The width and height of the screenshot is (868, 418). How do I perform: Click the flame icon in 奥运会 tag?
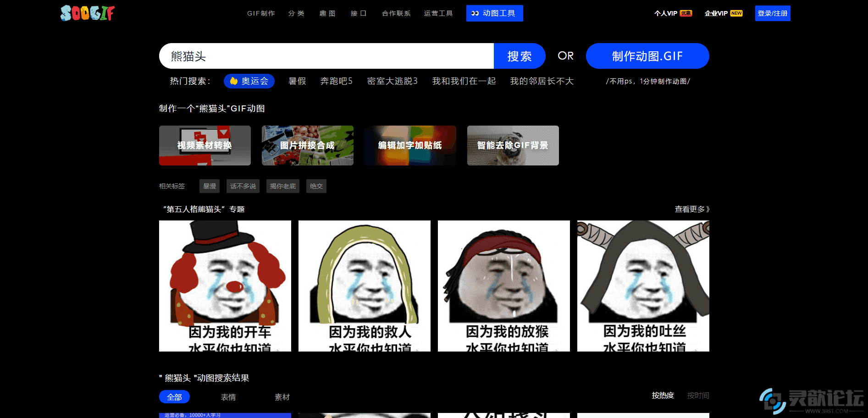(234, 81)
